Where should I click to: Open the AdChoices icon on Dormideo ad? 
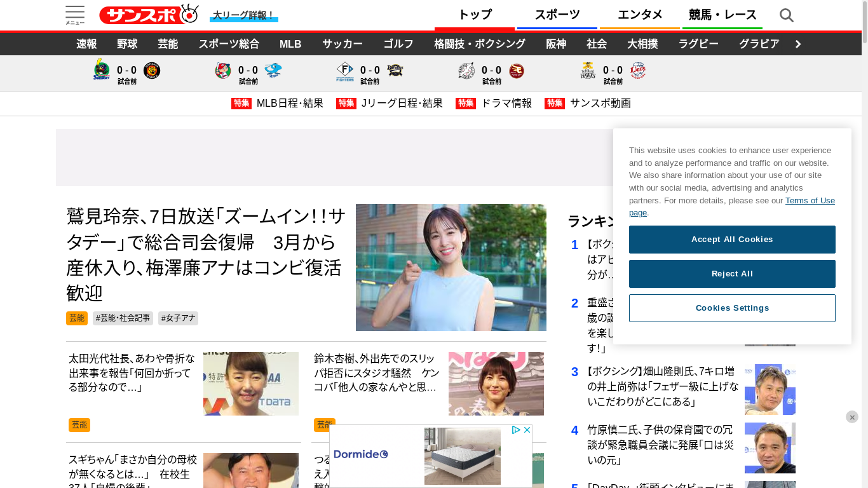[x=516, y=430]
